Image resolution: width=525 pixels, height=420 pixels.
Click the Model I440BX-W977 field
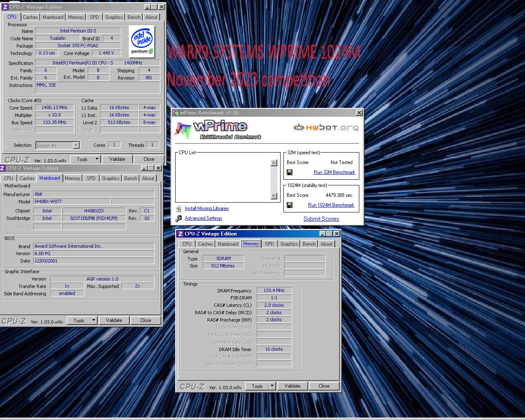click(x=72, y=201)
